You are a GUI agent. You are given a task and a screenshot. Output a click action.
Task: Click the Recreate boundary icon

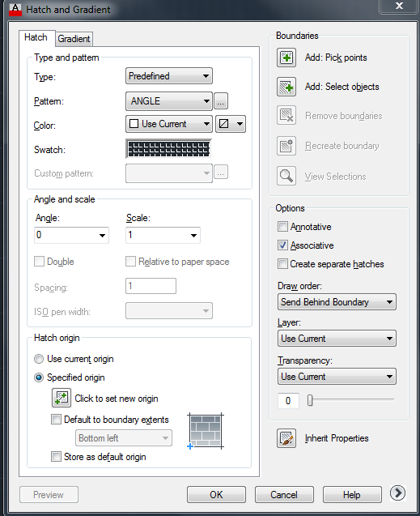tap(286, 146)
